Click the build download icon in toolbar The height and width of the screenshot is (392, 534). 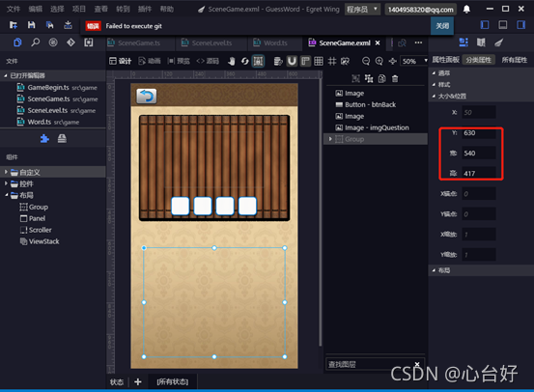point(68,25)
